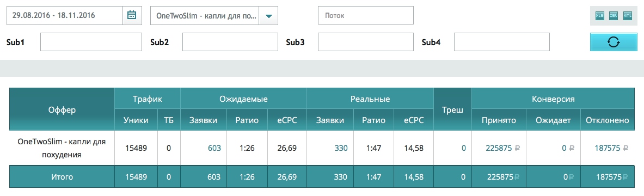644x196 pixels.
Task: Export the report as CSV
Action: coord(614,16)
